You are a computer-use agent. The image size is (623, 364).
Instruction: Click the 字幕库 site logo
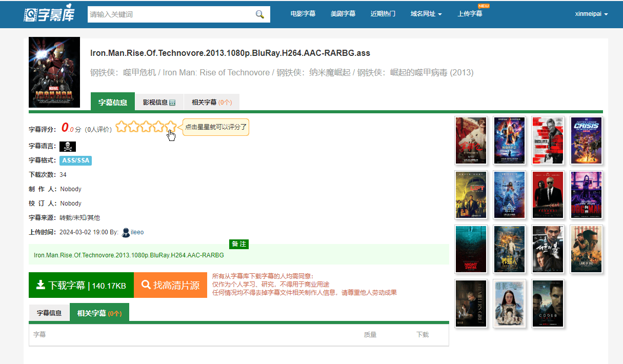[x=49, y=14]
